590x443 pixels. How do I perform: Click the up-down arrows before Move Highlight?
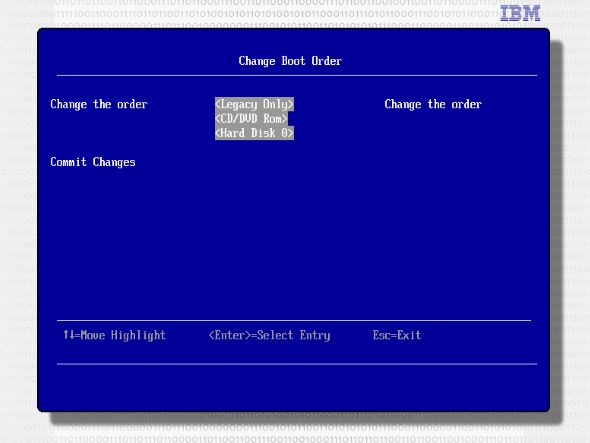[68, 335]
